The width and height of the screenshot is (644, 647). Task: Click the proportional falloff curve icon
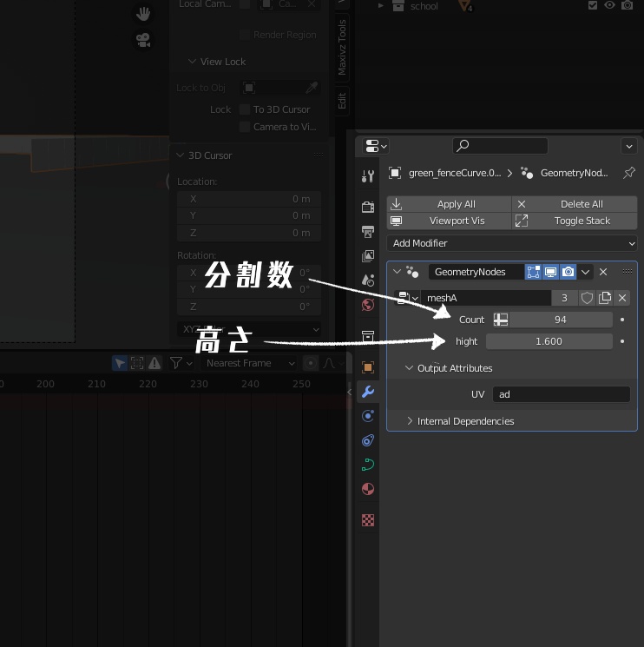pos(329,363)
